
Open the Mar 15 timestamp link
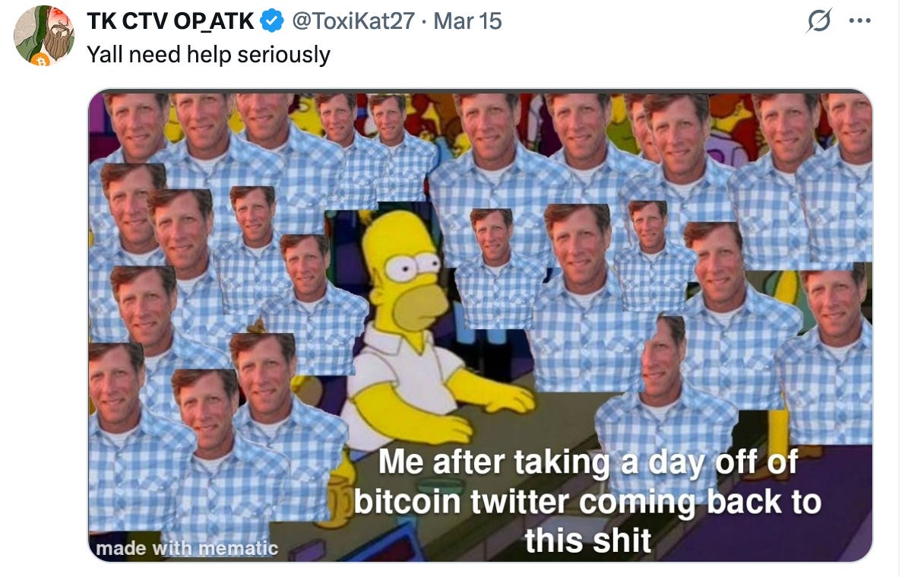click(x=468, y=21)
